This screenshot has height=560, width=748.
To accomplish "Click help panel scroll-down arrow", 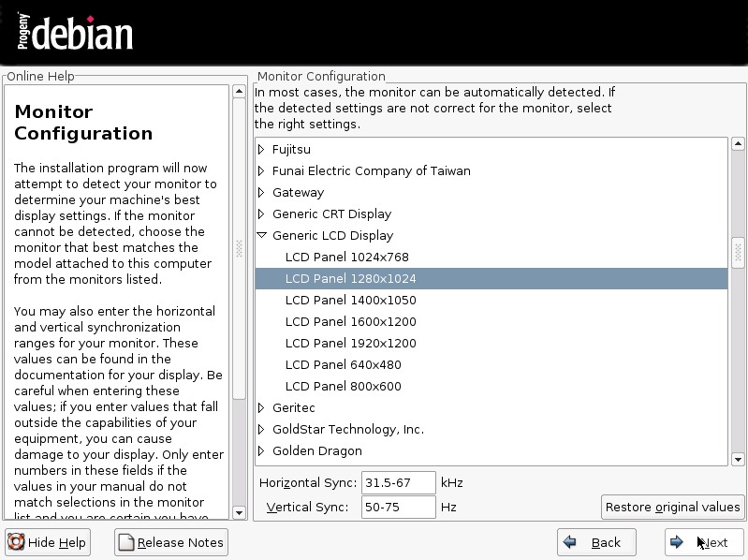I will (x=238, y=512).
